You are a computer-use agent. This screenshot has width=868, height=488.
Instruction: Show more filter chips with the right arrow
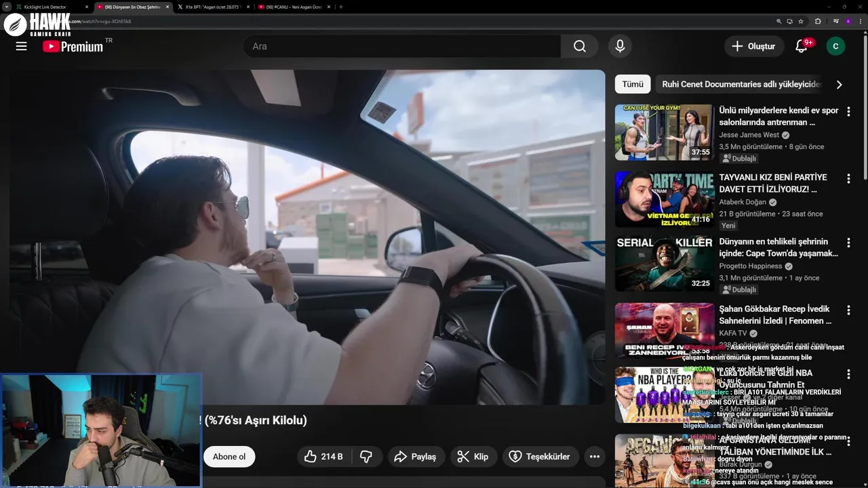pos(839,84)
